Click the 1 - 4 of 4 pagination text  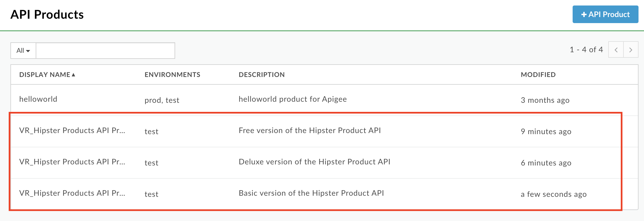tap(586, 50)
